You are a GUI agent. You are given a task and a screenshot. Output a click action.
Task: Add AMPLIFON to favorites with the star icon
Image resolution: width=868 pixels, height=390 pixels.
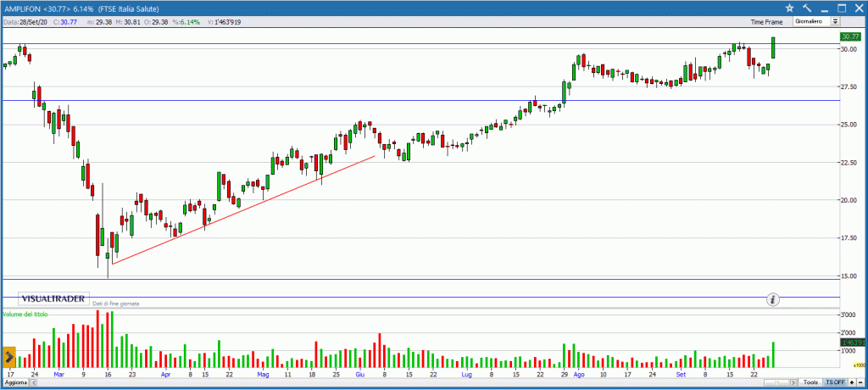(x=790, y=8)
